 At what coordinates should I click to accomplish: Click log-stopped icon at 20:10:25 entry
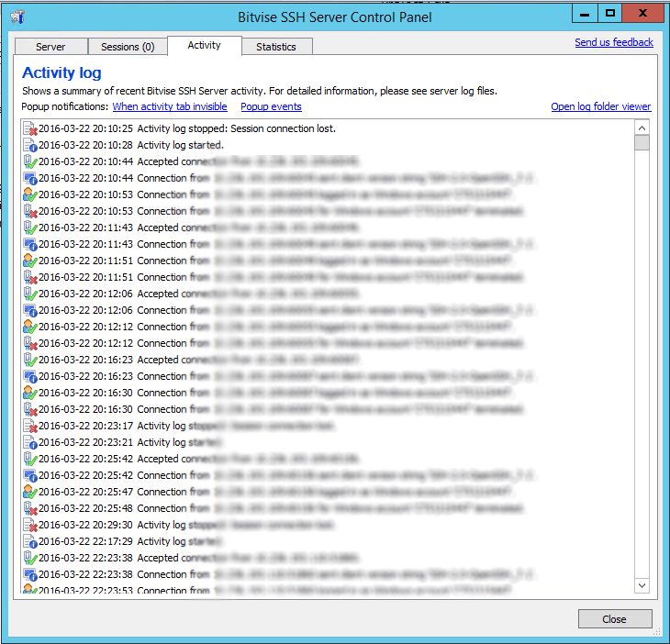click(30, 128)
